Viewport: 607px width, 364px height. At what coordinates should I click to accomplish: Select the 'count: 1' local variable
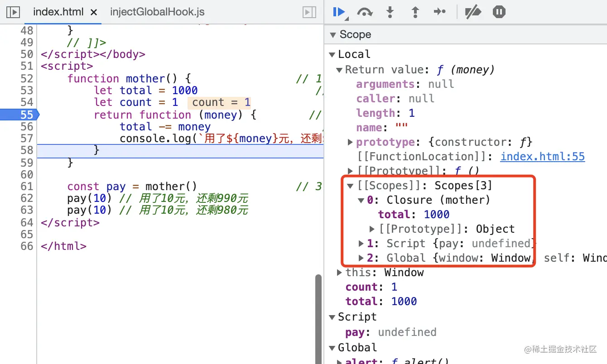371,287
